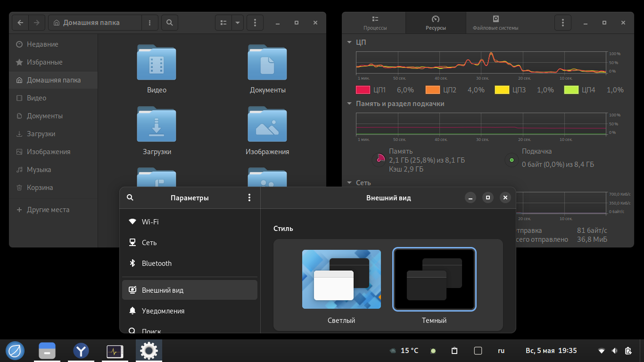Go back in the file manager
Image resolution: width=644 pixels, height=362 pixels.
[x=20, y=23]
